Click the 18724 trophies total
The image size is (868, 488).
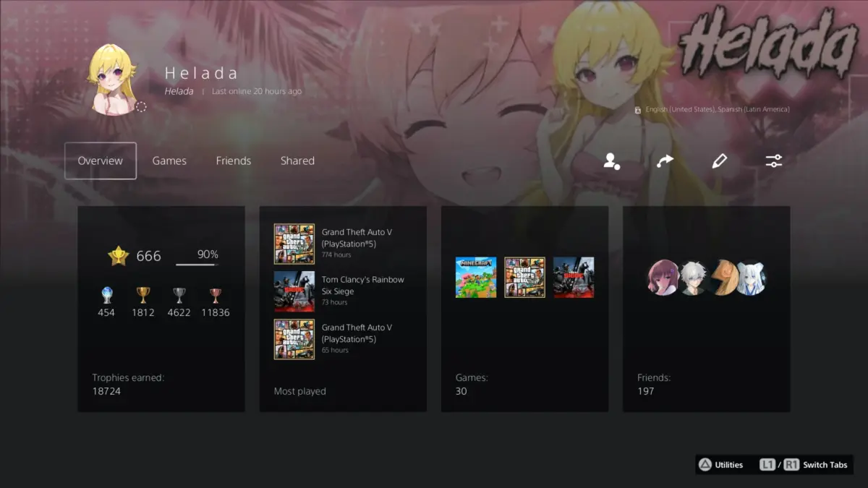click(106, 391)
